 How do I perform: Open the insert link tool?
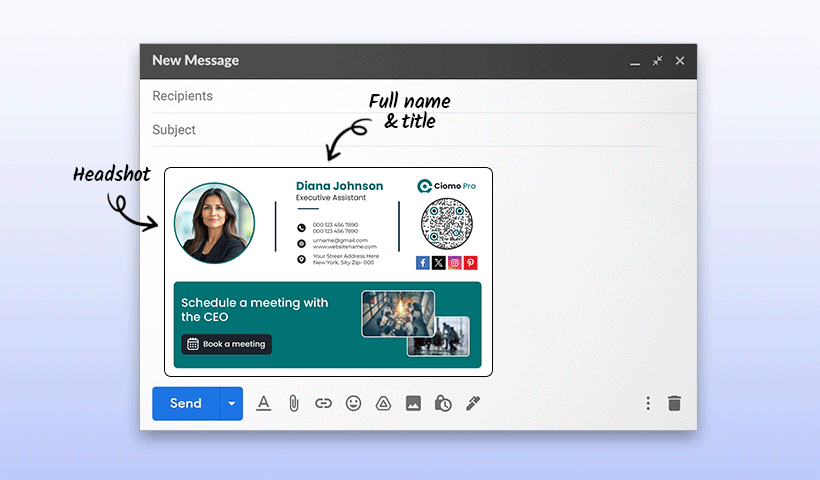[323, 403]
